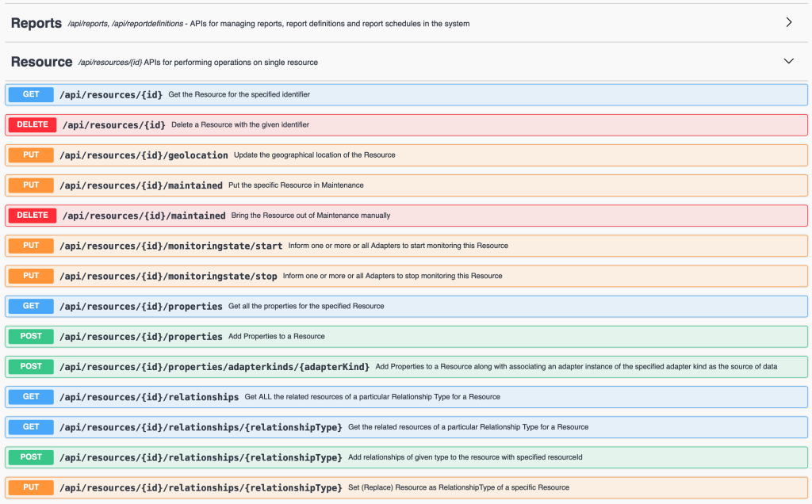Select 'Put the specific Resource in Maintenance'
The width and height of the screenshot is (812, 504).
pos(296,185)
